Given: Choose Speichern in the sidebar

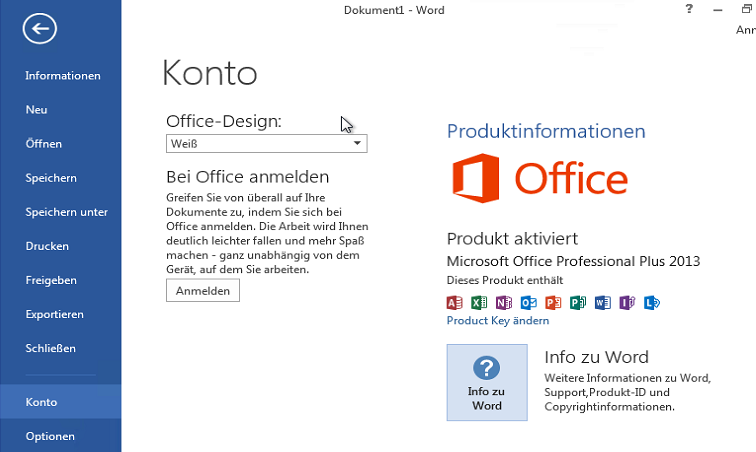Looking at the screenshot, I should [51, 178].
